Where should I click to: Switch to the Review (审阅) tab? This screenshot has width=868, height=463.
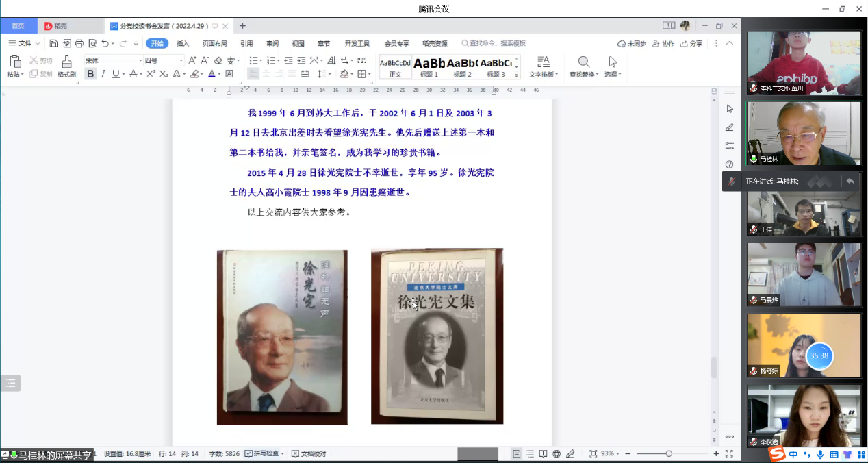(272, 43)
